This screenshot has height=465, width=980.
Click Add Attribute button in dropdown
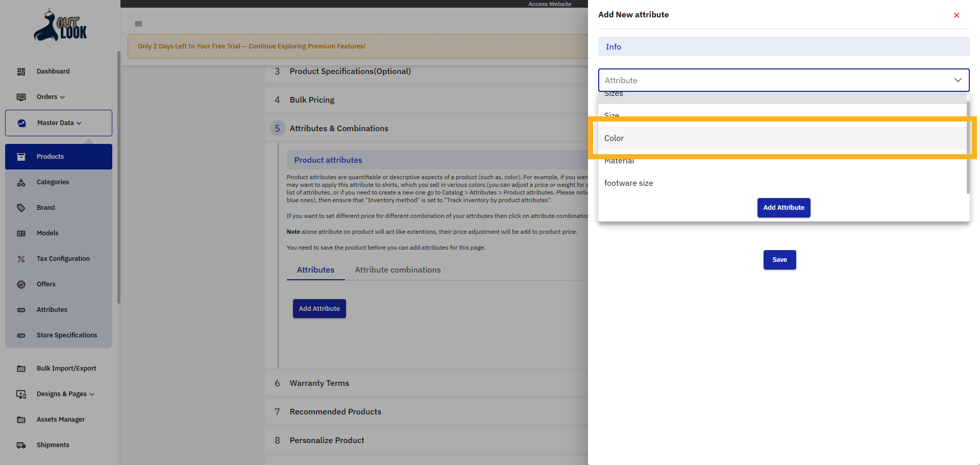pos(783,208)
